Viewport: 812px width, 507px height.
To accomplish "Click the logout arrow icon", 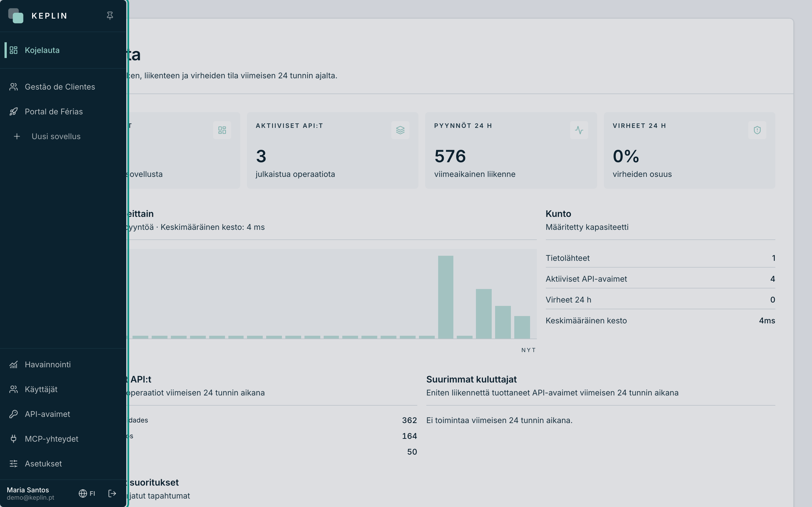I will [112, 493].
